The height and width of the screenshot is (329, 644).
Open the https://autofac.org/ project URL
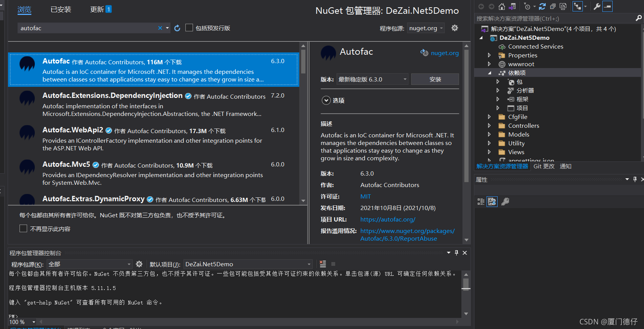[x=388, y=219]
